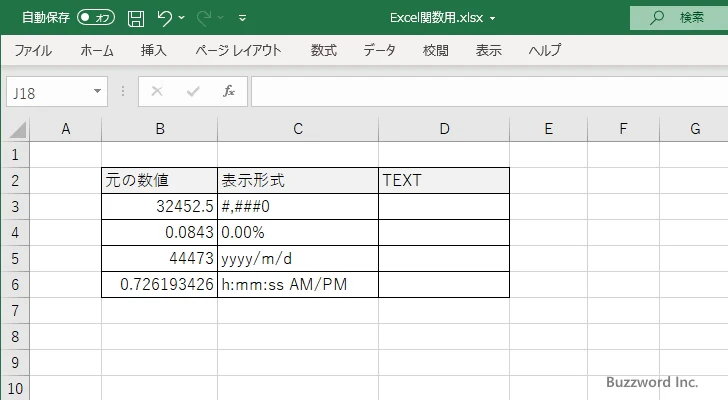Click the Insert Function fx icon

228,91
